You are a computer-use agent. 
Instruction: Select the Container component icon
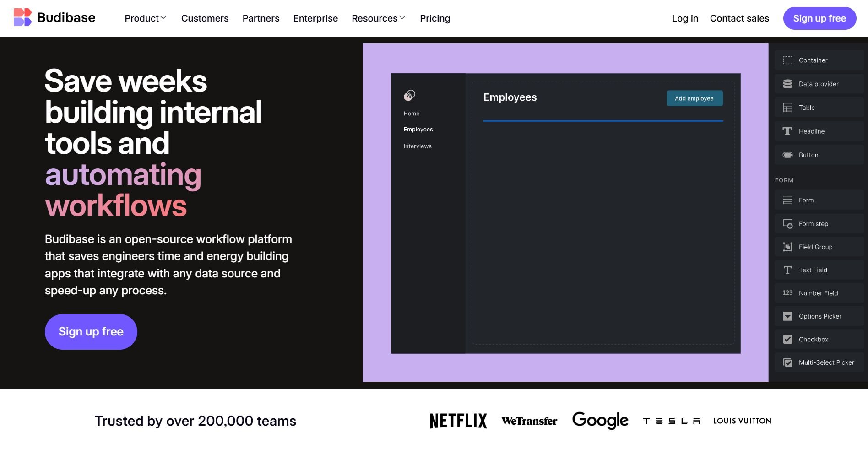click(x=787, y=60)
